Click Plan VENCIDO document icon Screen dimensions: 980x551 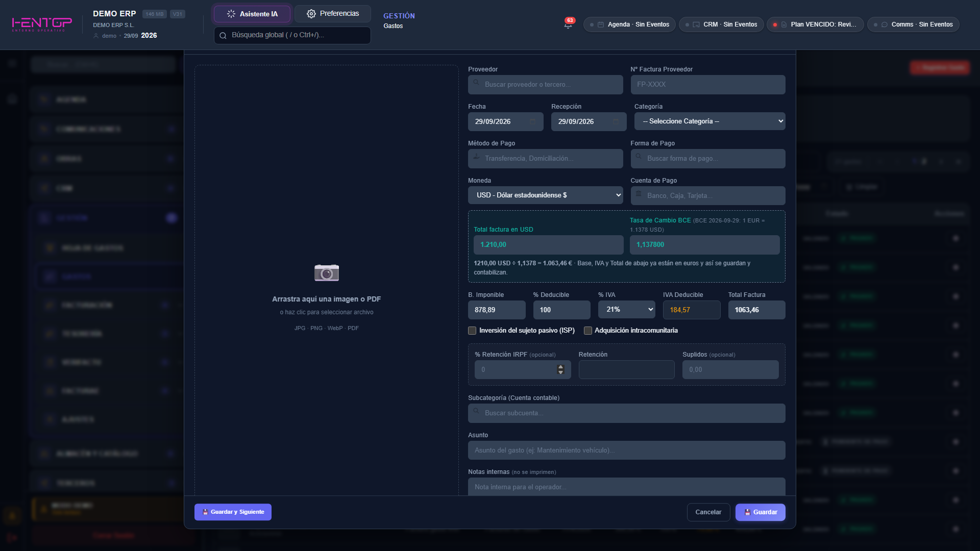tap(784, 24)
